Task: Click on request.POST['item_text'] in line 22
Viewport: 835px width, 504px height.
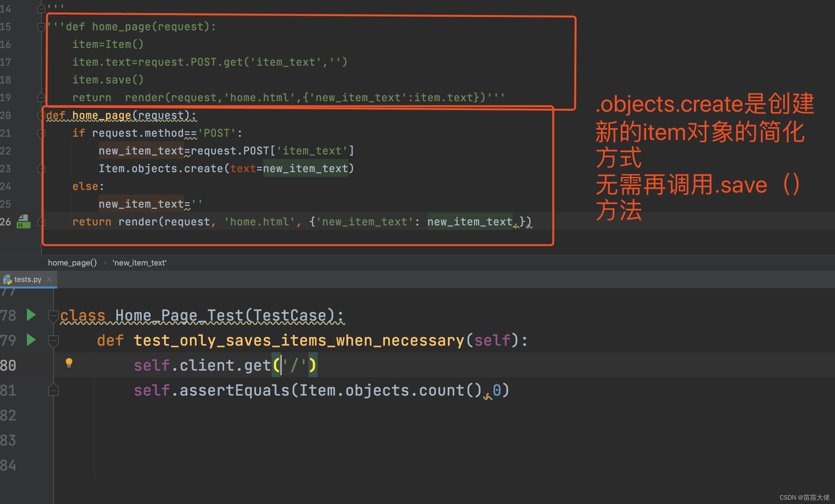Action: (273, 151)
